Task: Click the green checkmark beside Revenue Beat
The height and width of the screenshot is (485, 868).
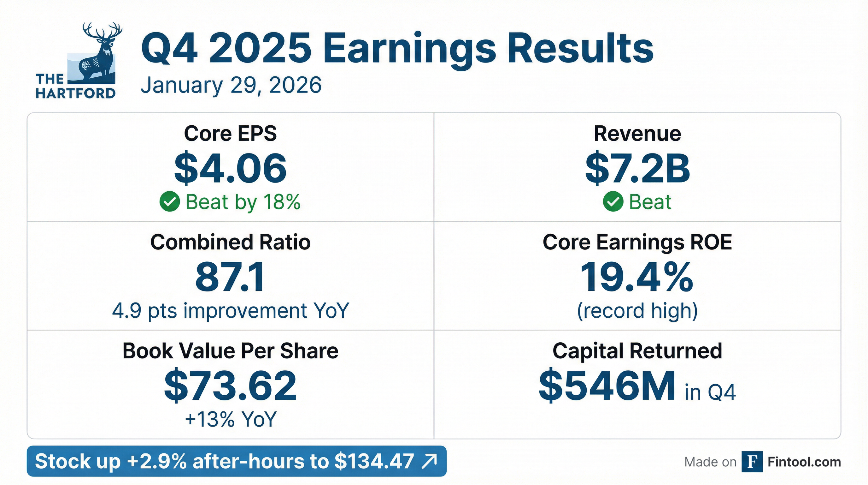Action: 613,201
